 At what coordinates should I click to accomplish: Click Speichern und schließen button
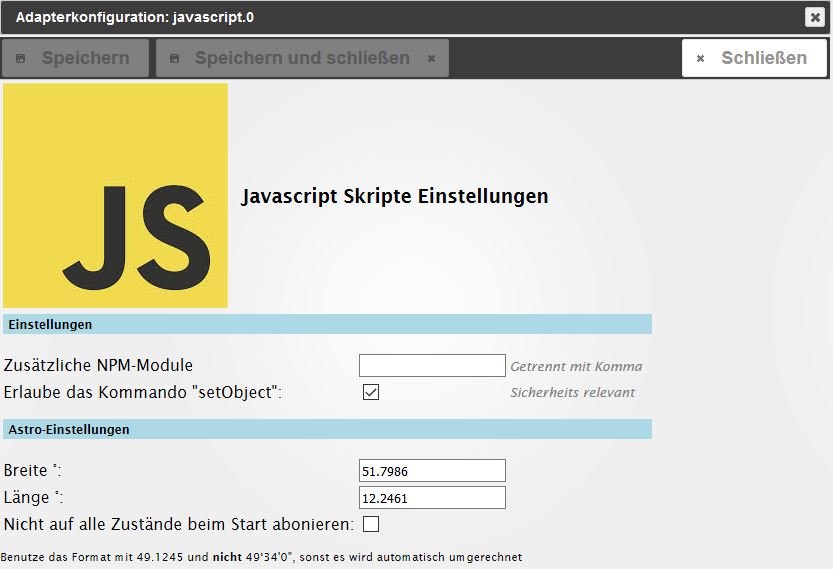302,58
